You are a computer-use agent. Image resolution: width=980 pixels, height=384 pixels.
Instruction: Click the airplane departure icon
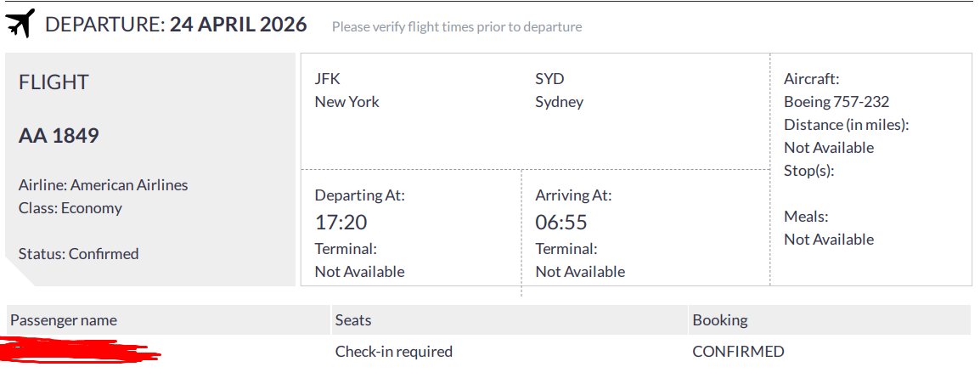point(20,24)
